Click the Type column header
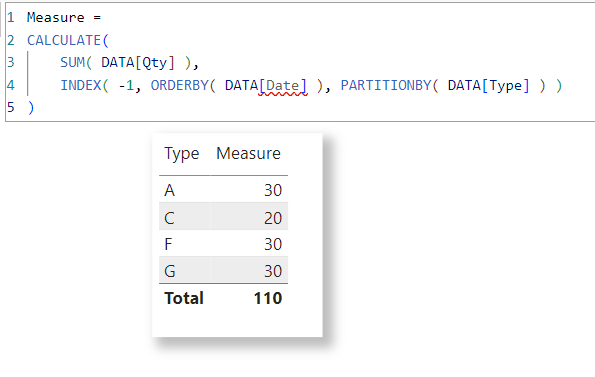The height and width of the screenshot is (377, 595). 181,154
